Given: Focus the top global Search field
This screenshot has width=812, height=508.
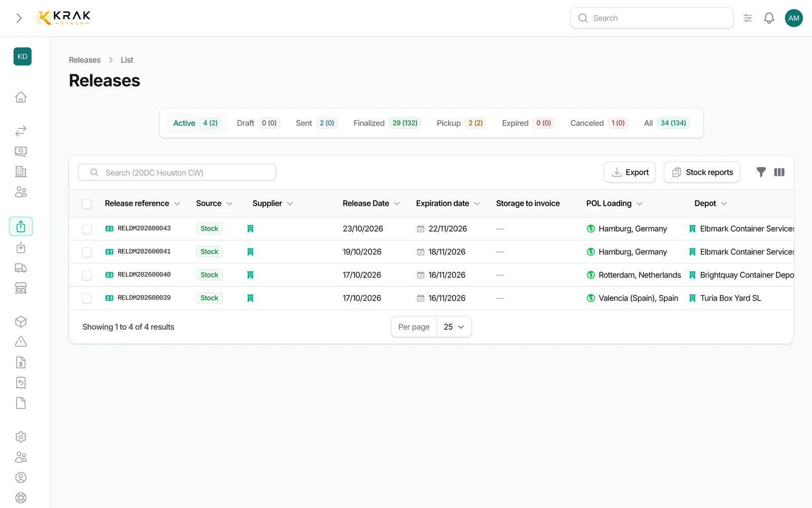Looking at the screenshot, I should coord(652,18).
